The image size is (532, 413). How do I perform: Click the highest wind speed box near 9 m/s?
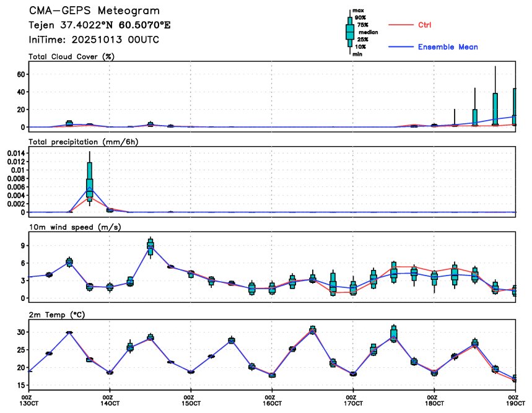tap(150, 245)
